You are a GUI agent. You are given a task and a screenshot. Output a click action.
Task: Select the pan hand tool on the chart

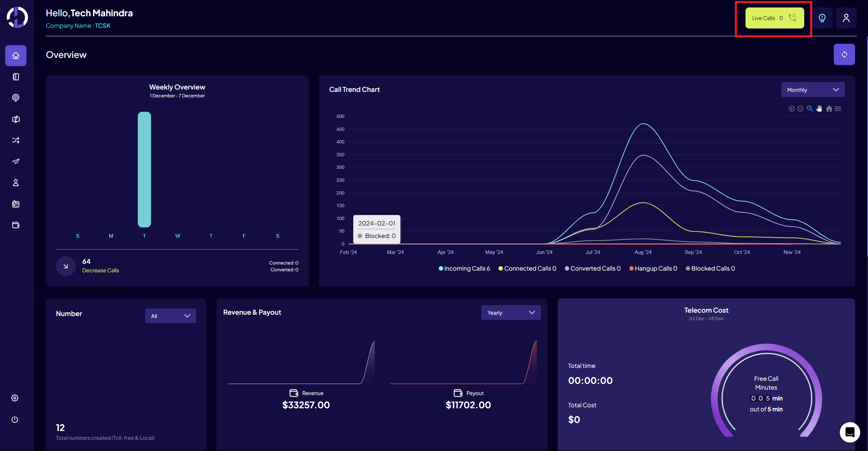819,109
